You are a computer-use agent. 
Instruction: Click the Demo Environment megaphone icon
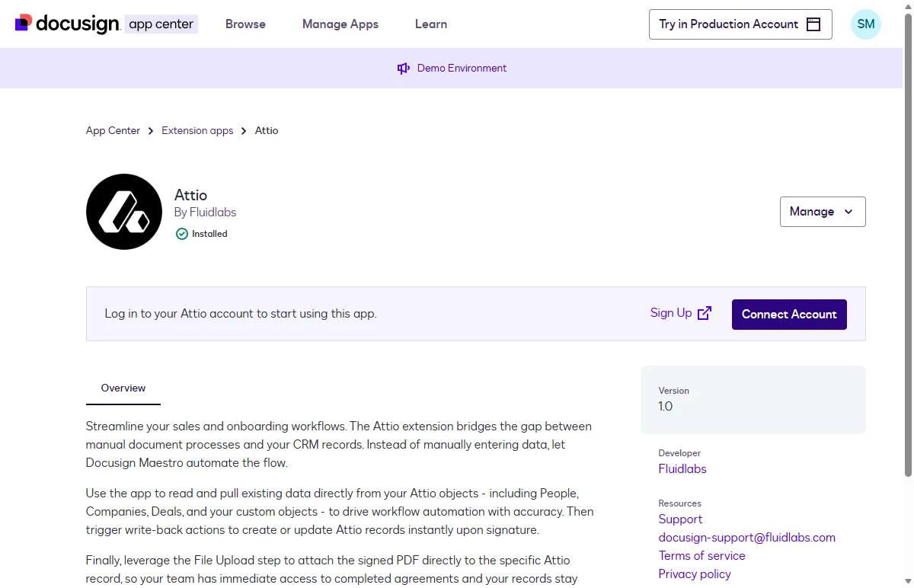pos(404,69)
